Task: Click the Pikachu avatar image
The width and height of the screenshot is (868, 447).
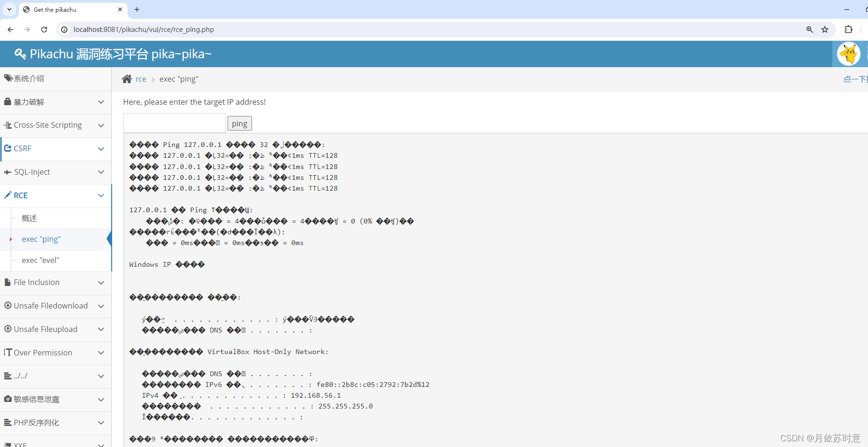Action: [849, 54]
